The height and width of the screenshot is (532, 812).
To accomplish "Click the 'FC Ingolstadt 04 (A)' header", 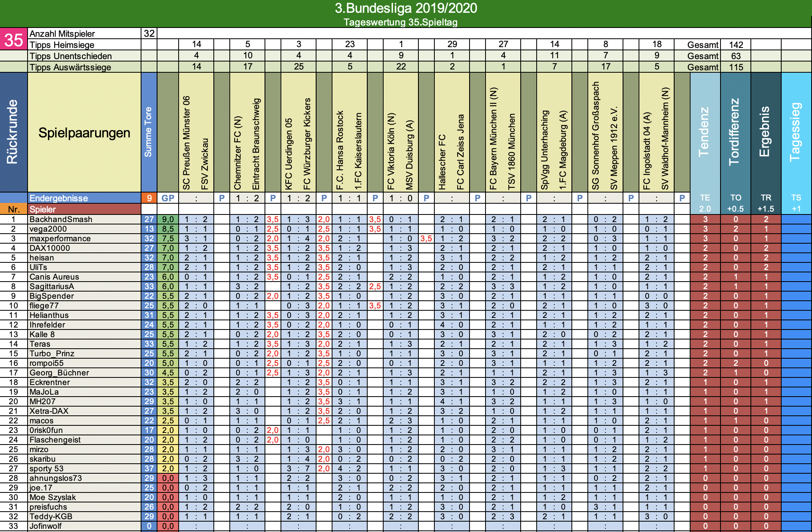I will tap(647, 151).
